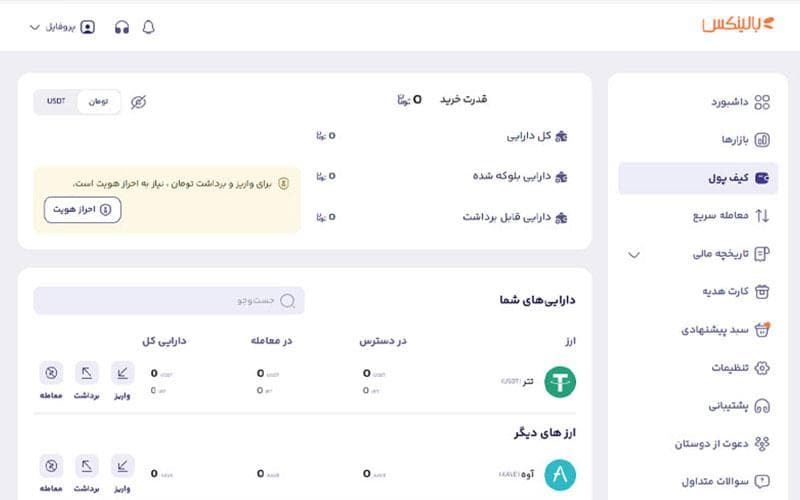Click the Tether withdraw (برداشت) arrow icon
800x500 pixels.
click(87, 374)
